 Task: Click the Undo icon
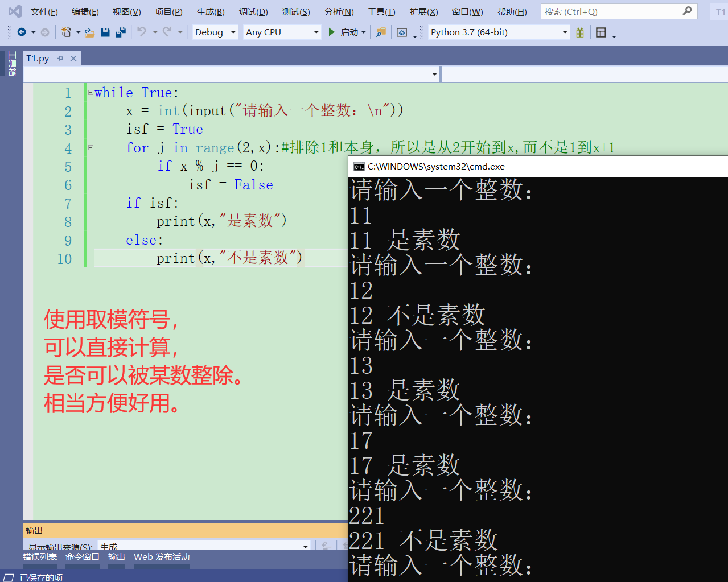(x=142, y=32)
